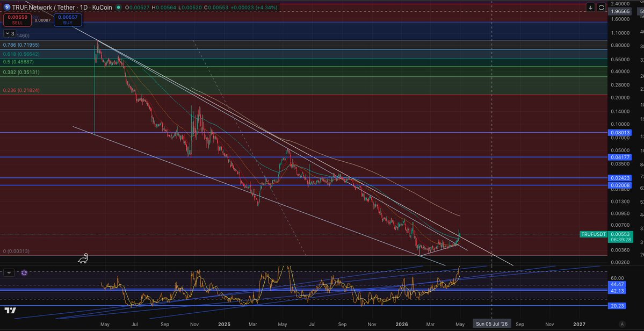Screen dimensions: 644x331
Task: Click the 2027 label on time axis
Action: pos(579,324)
